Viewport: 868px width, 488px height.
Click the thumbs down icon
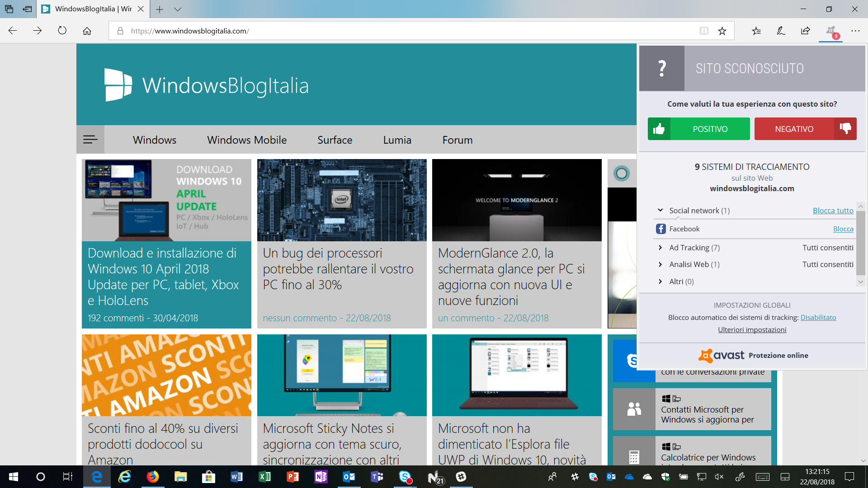point(845,129)
